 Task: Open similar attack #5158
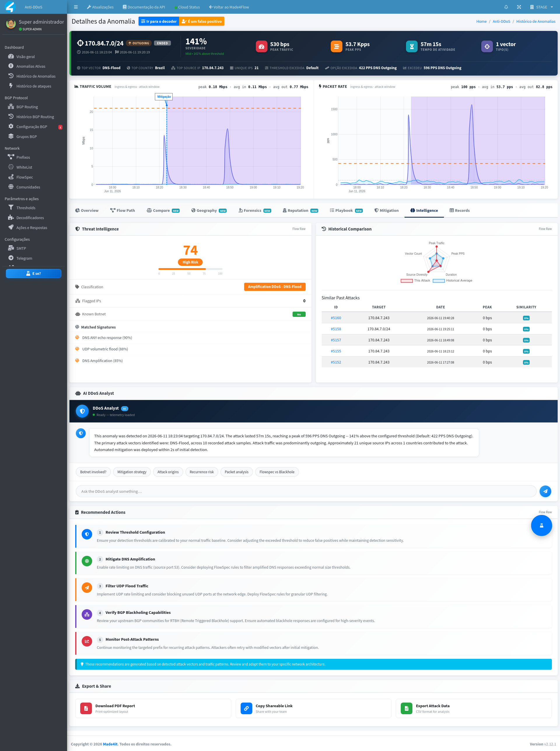[336, 329]
